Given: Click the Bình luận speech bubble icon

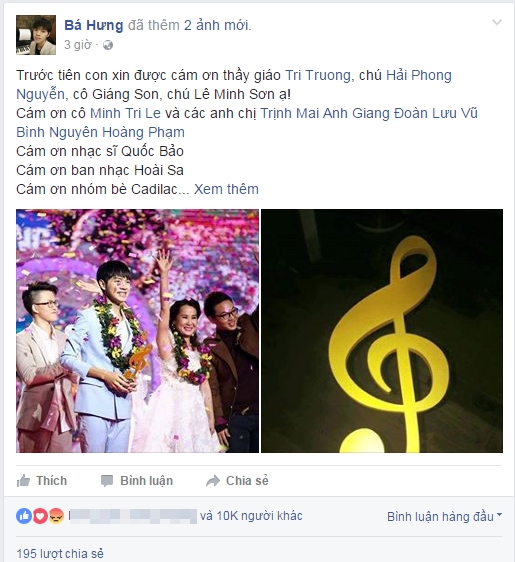Looking at the screenshot, I should click(107, 481).
